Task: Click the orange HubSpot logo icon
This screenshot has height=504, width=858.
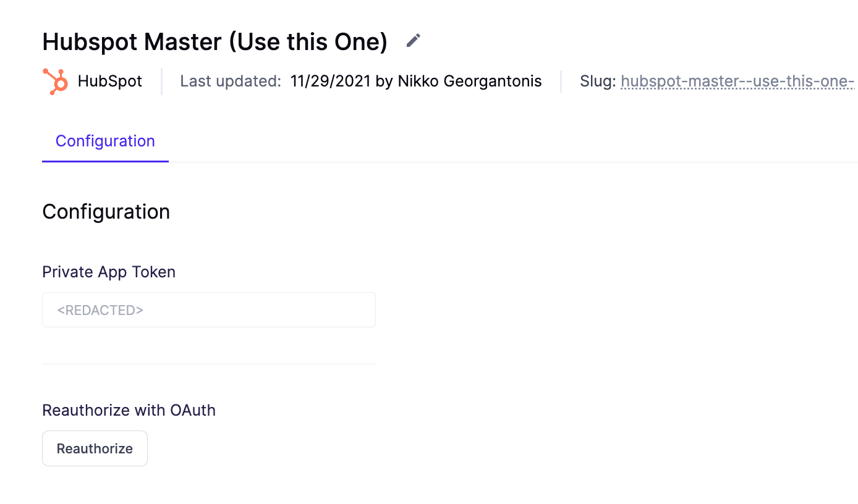Action: point(55,82)
